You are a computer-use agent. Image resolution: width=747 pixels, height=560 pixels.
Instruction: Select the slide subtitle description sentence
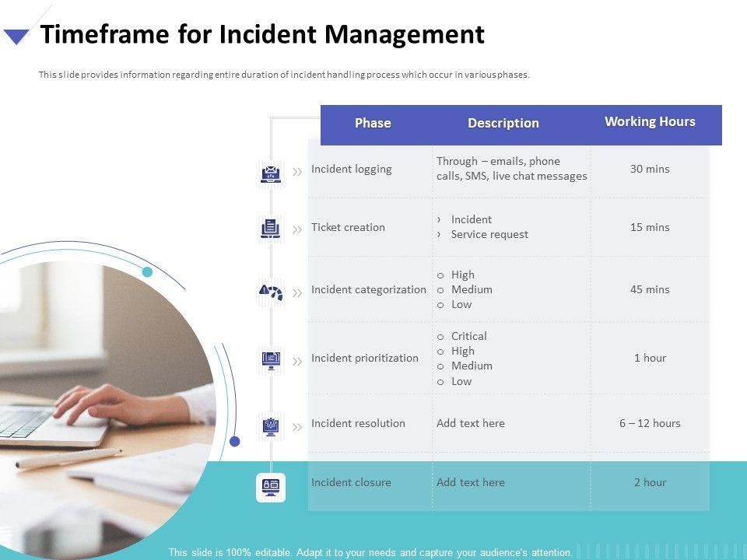click(x=284, y=75)
